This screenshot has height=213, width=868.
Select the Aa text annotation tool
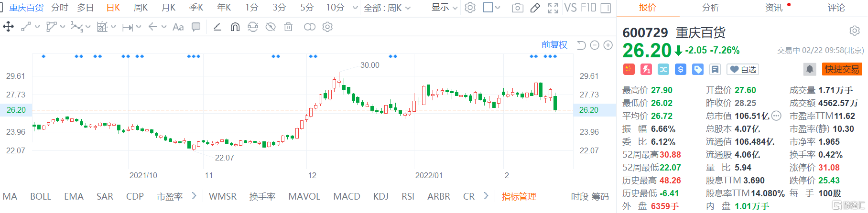(178, 27)
